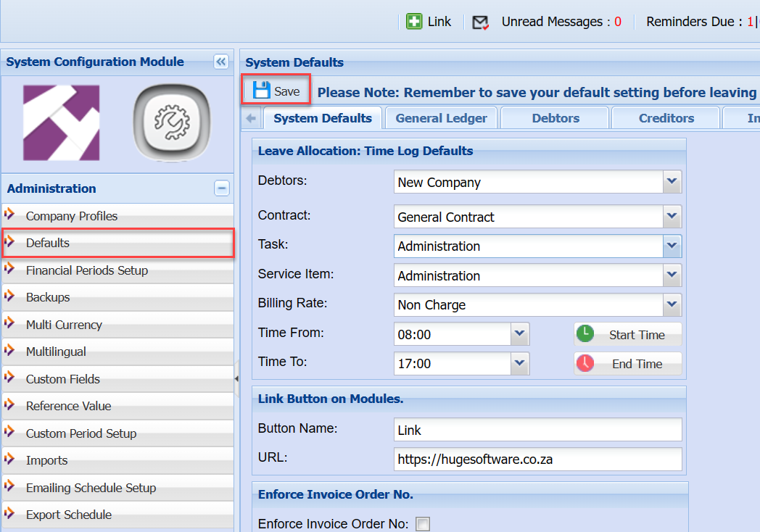Click the Save floppy disk icon
Image resolution: width=760 pixels, height=532 pixels.
coord(261,91)
